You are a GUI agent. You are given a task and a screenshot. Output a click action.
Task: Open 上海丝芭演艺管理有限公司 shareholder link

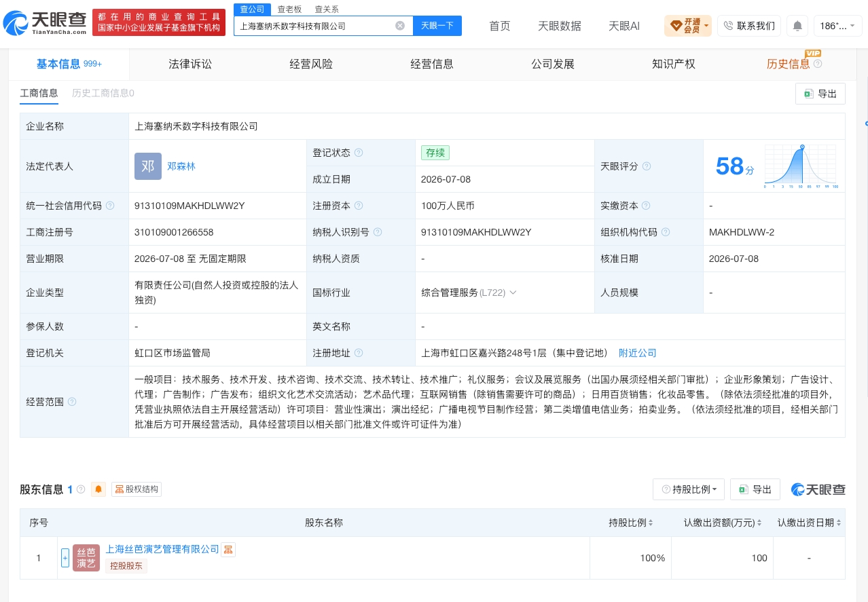pos(162,549)
